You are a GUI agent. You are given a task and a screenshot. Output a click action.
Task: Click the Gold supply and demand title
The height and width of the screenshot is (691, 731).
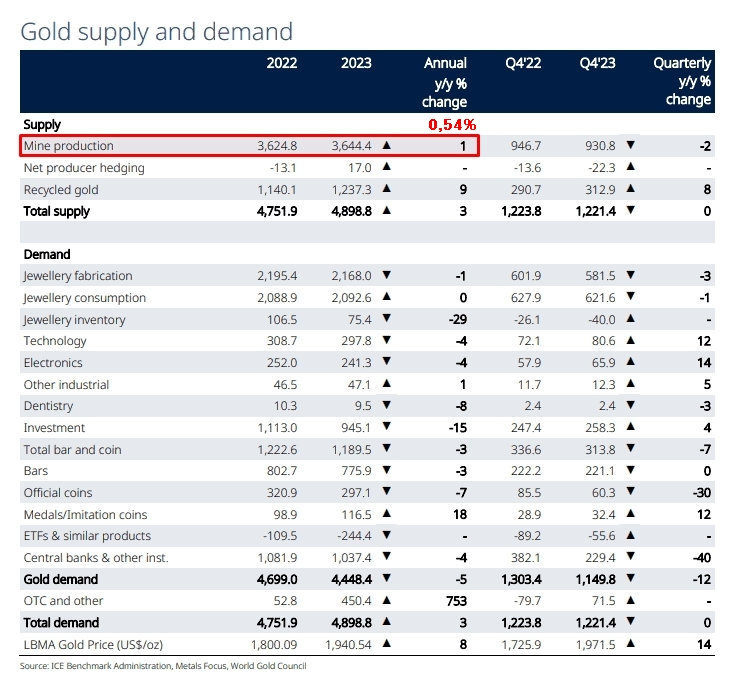click(x=157, y=31)
